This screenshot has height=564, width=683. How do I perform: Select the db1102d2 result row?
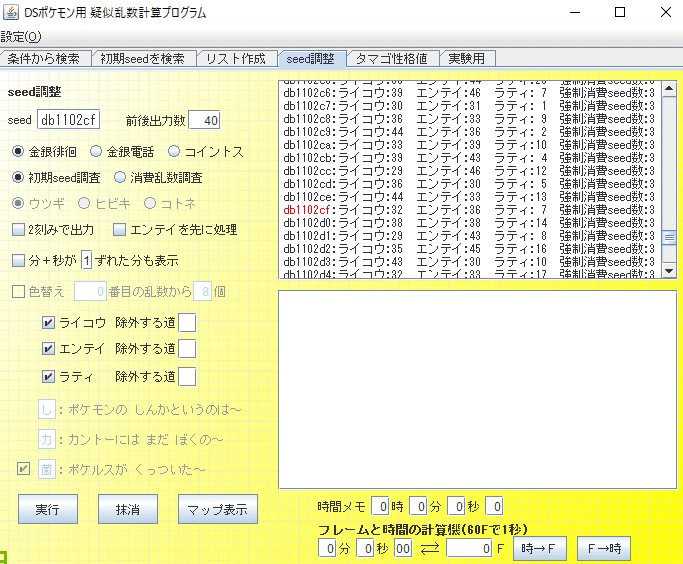pos(470,249)
